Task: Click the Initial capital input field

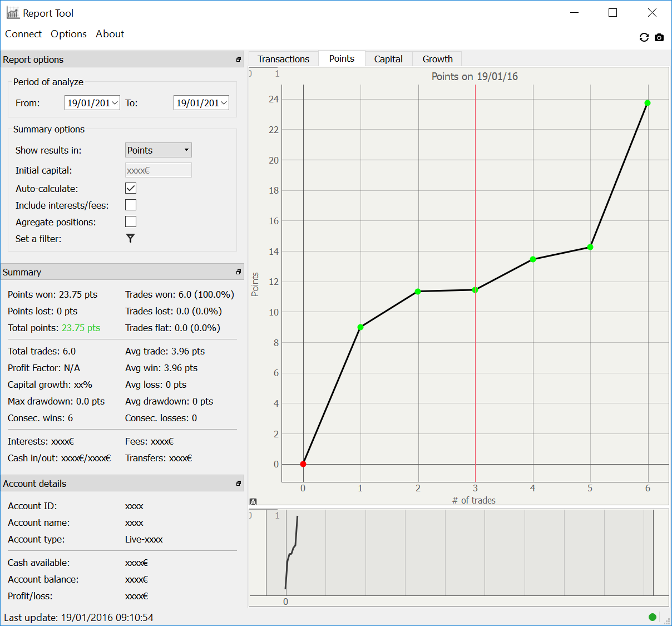Action: tap(159, 170)
